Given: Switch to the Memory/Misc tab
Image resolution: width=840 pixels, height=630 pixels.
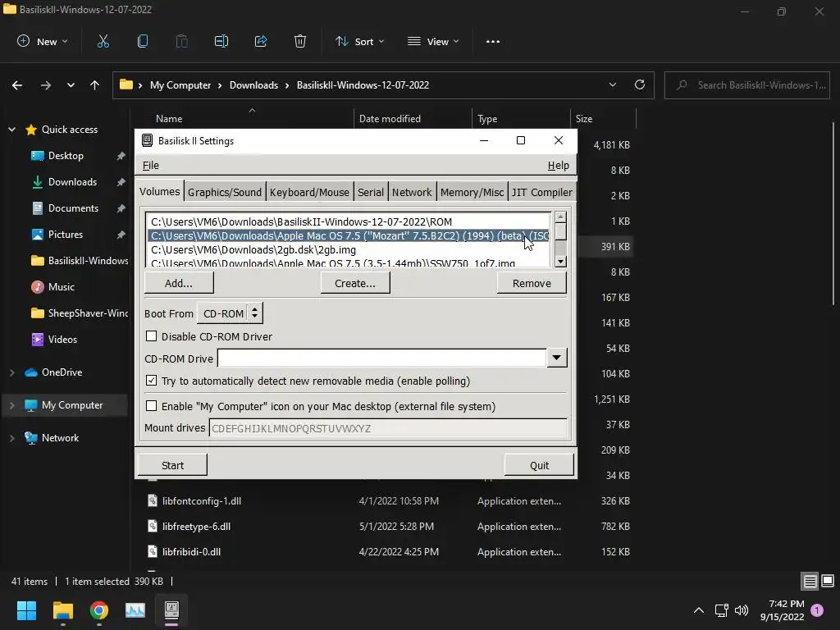Looking at the screenshot, I should (472, 192).
